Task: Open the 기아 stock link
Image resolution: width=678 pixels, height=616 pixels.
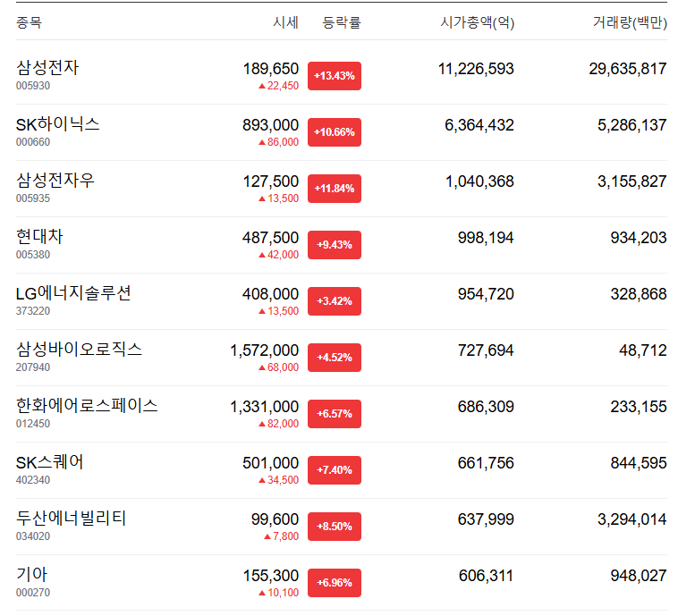Action: click(31, 575)
